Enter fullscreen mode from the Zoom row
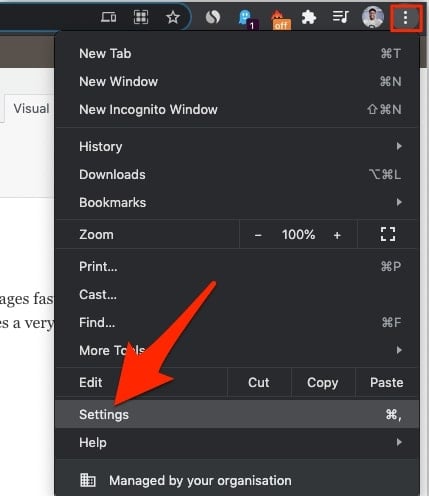 (388, 234)
